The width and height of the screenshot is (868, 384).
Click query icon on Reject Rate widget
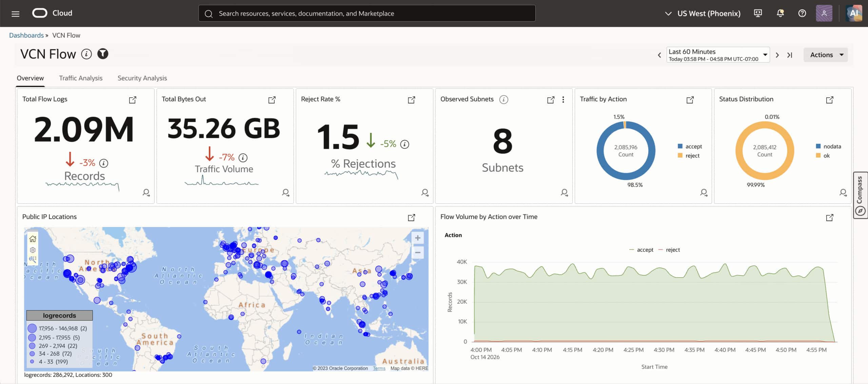425,193
